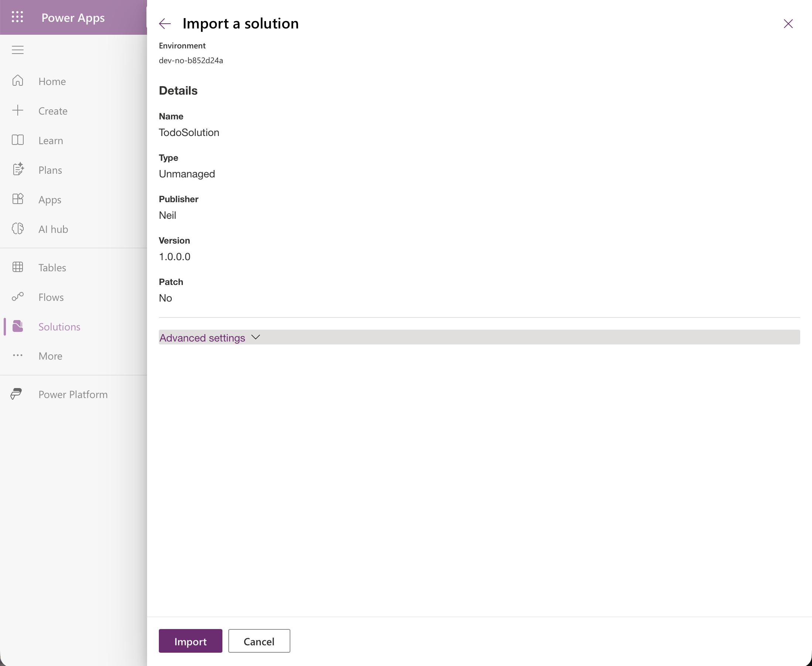Select Solutions label in the navigation
Screen dimensions: 812x666
tap(59, 326)
